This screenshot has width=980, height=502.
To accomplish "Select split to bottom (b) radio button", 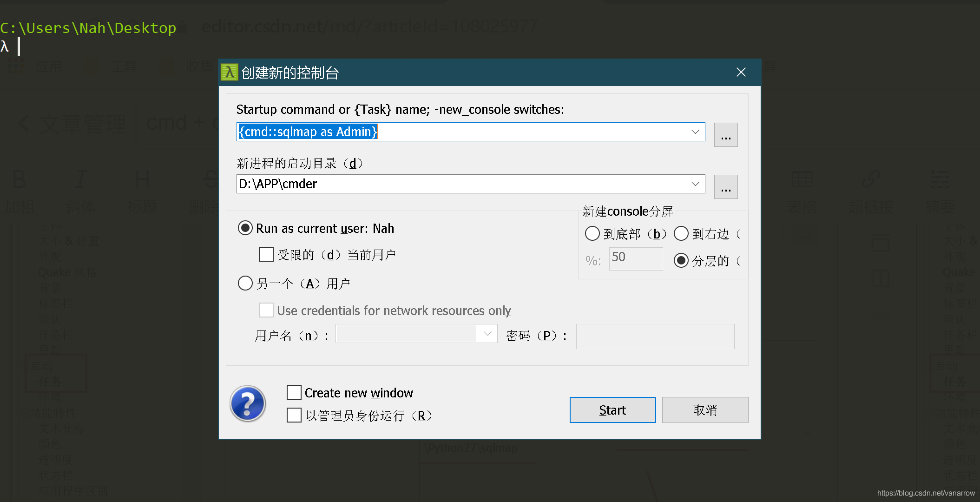I will pos(592,233).
